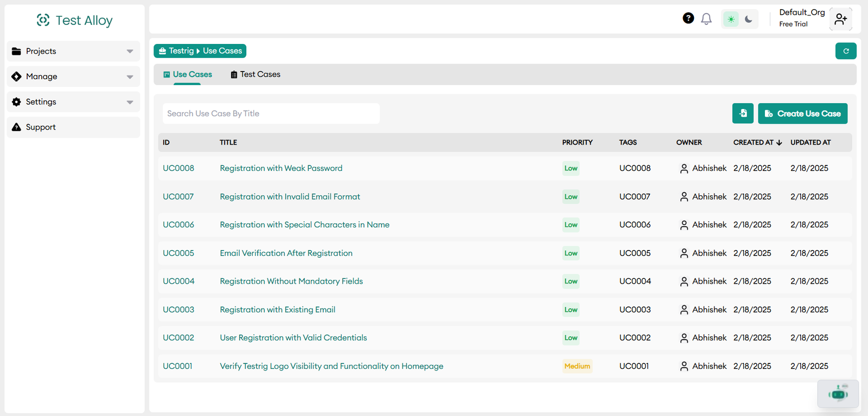Image resolution: width=868 pixels, height=416 pixels.
Task: Open the help question mark icon
Action: point(688,18)
